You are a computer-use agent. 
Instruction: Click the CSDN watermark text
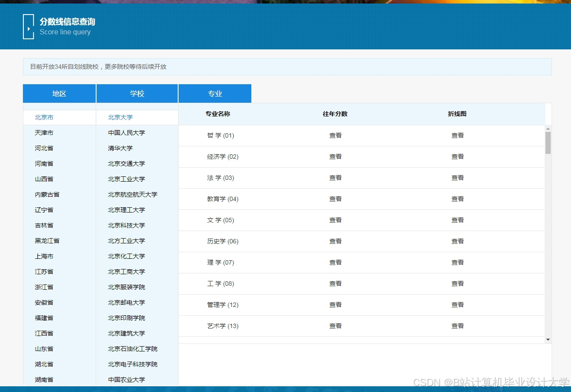[x=489, y=382]
